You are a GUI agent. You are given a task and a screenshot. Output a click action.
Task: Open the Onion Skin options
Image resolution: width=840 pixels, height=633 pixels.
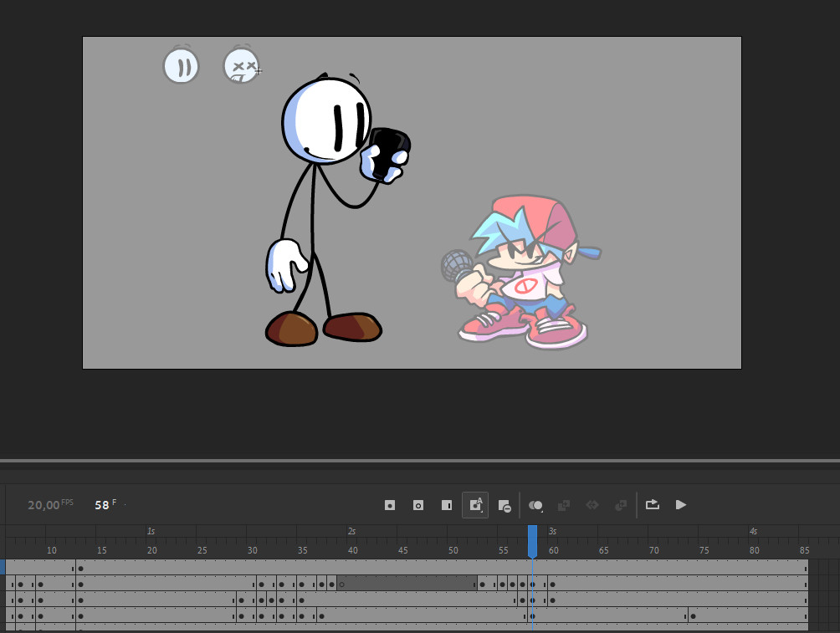click(x=536, y=505)
